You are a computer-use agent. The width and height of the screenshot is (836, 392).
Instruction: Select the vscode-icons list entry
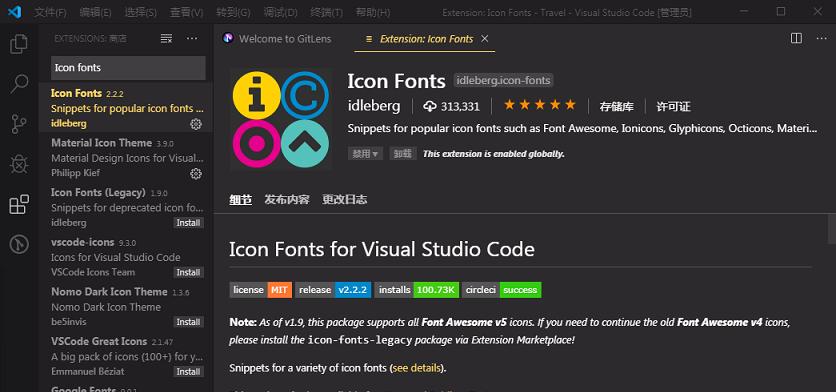point(126,257)
